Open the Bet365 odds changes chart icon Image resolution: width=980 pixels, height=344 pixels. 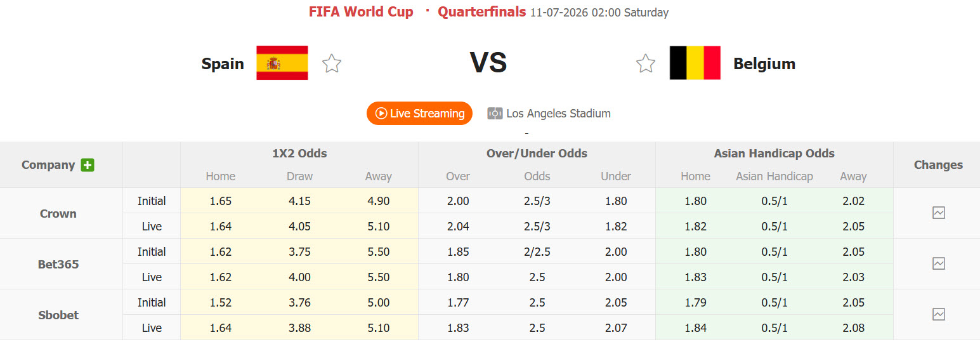939,264
